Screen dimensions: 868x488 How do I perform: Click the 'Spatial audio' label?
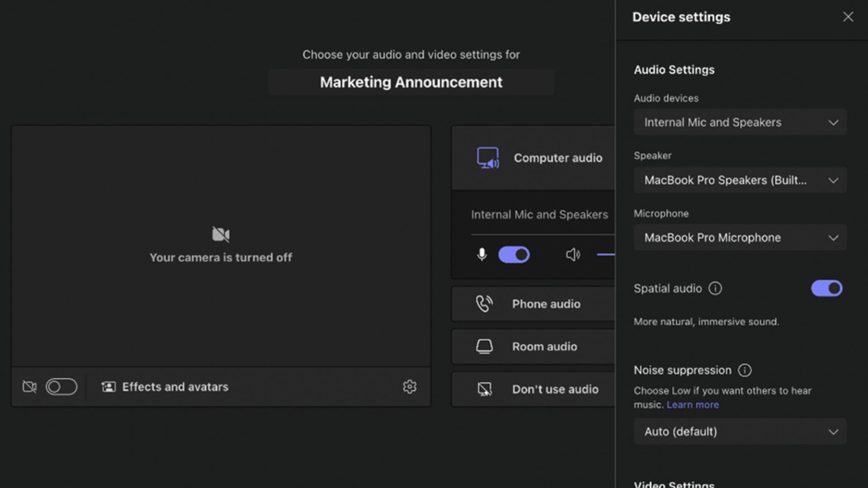click(x=668, y=288)
